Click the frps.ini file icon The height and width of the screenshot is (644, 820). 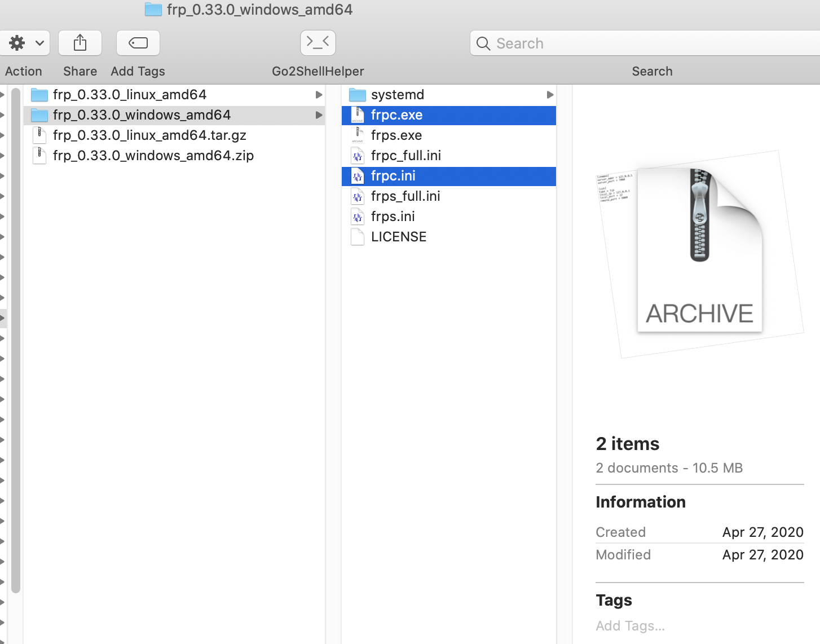pyautogui.click(x=358, y=217)
